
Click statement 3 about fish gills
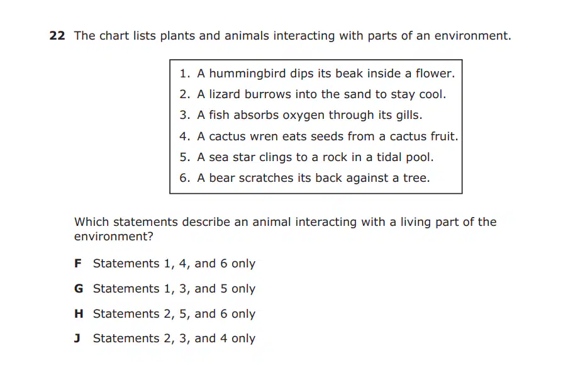point(301,115)
